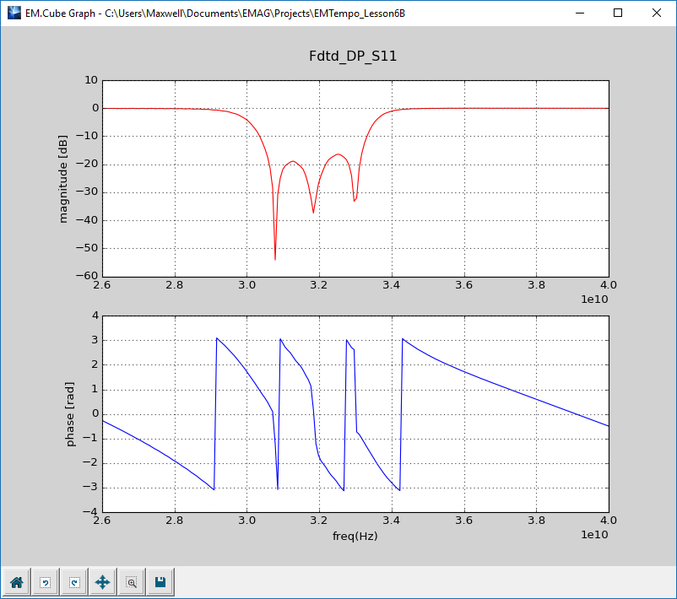Click the magnitude [dB] axis label

point(65,177)
